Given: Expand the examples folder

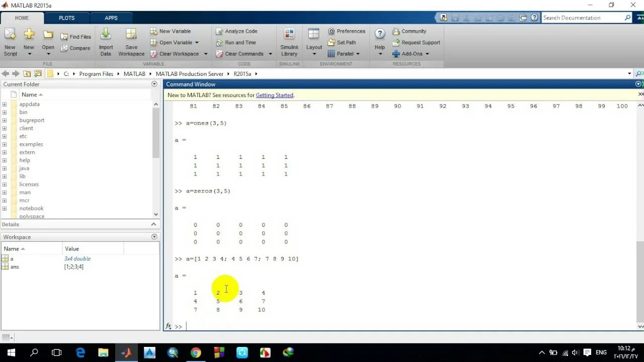Looking at the screenshot, I should click(x=5, y=144).
